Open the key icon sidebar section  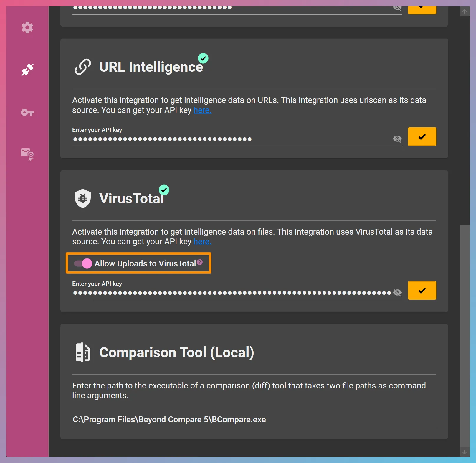point(27,113)
